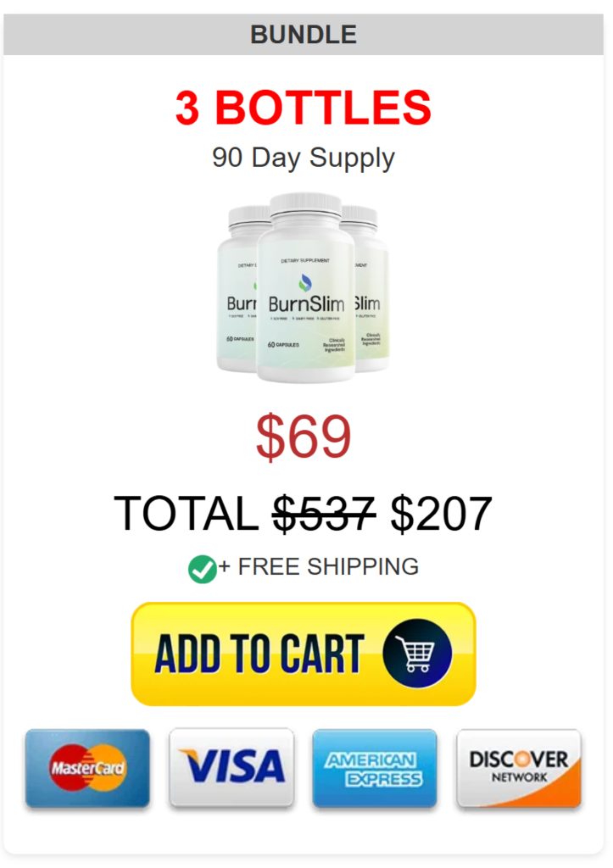Click the ADD TO CART text

[x=259, y=654]
